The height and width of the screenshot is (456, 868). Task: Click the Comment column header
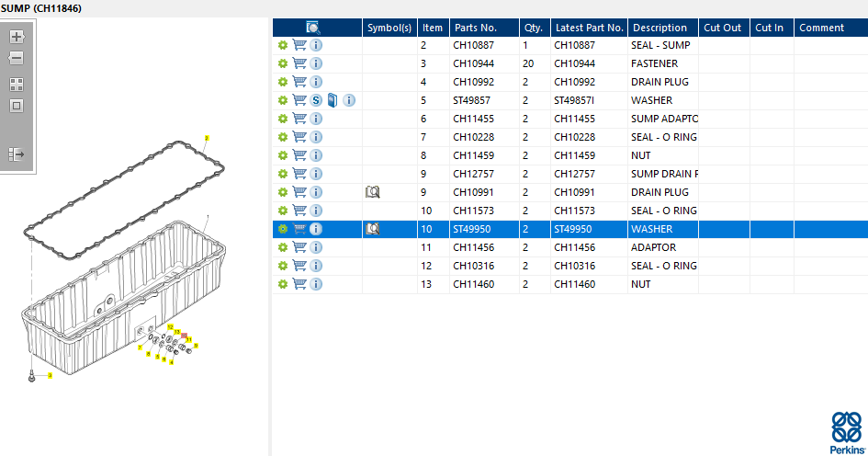point(830,28)
